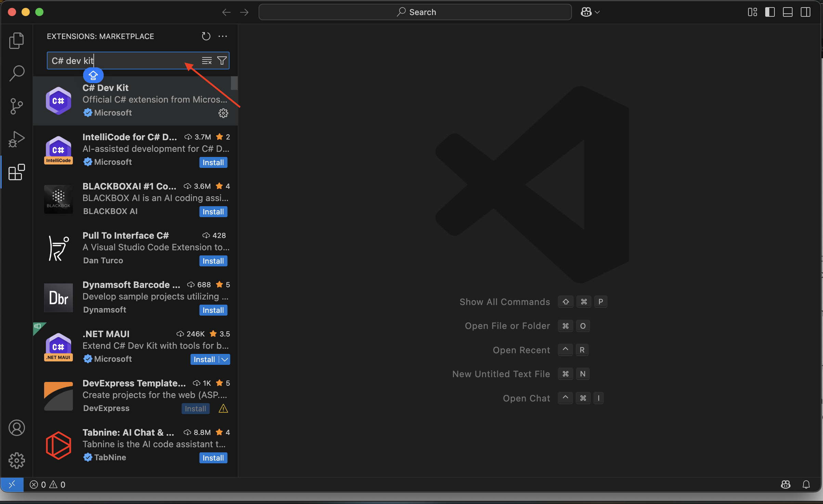Open the Run and Debug view
The height and width of the screenshot is (504, 823).
16,139
